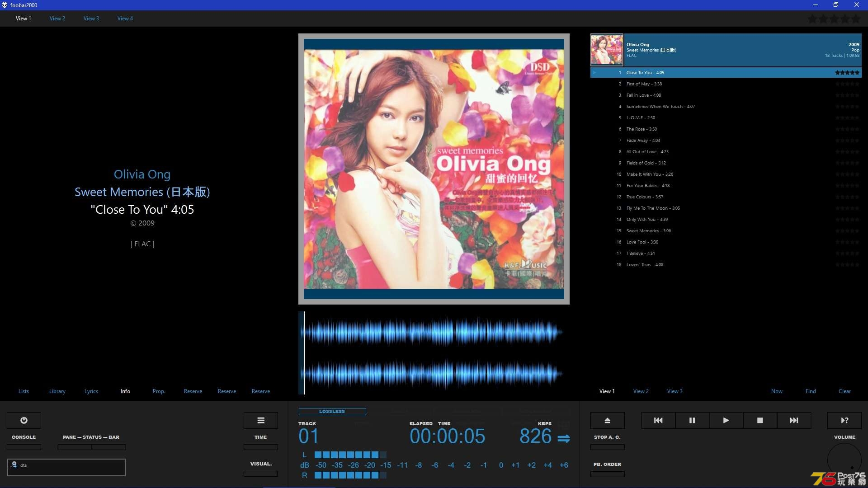The image size is (868, 488).
Task: Toggle the CONSOLE indicator bar
Action: [24, 447]
